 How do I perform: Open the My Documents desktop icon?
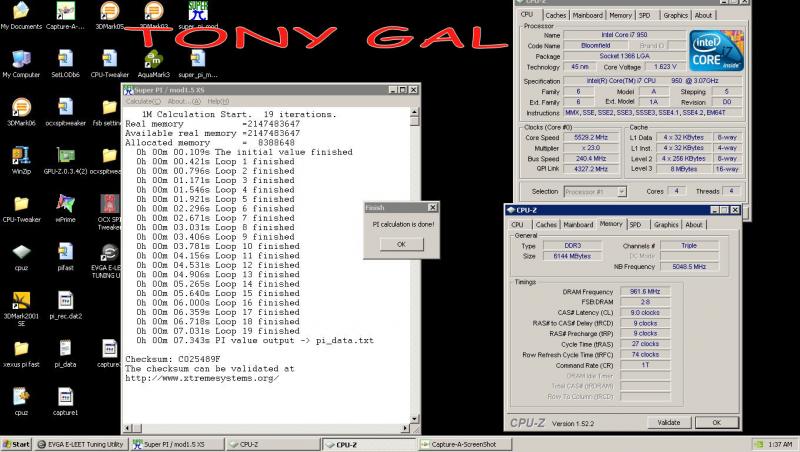[21, 14]
